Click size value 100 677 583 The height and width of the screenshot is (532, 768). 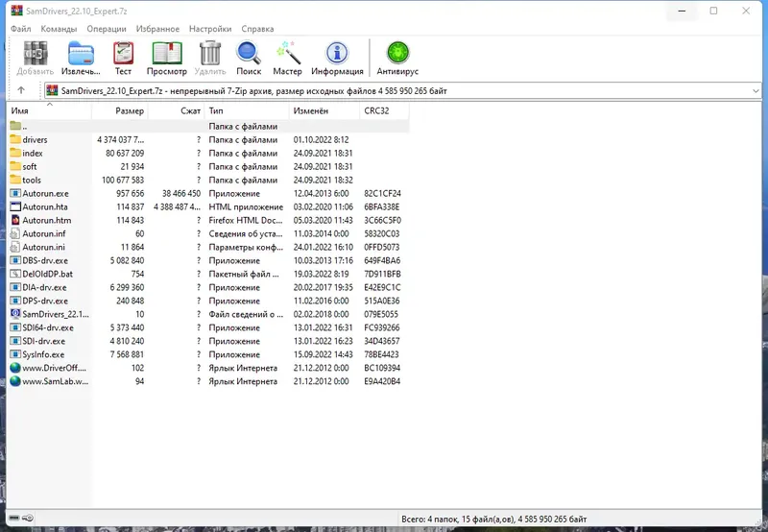tap(123, 180)
